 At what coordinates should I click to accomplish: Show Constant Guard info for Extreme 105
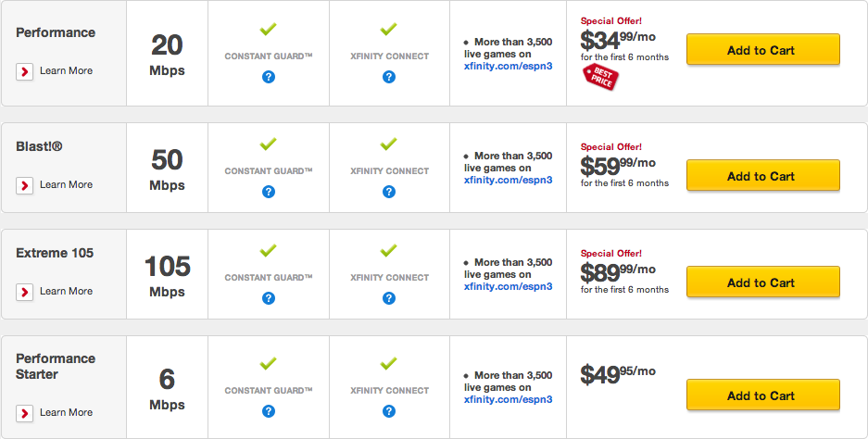coord(269,298)
